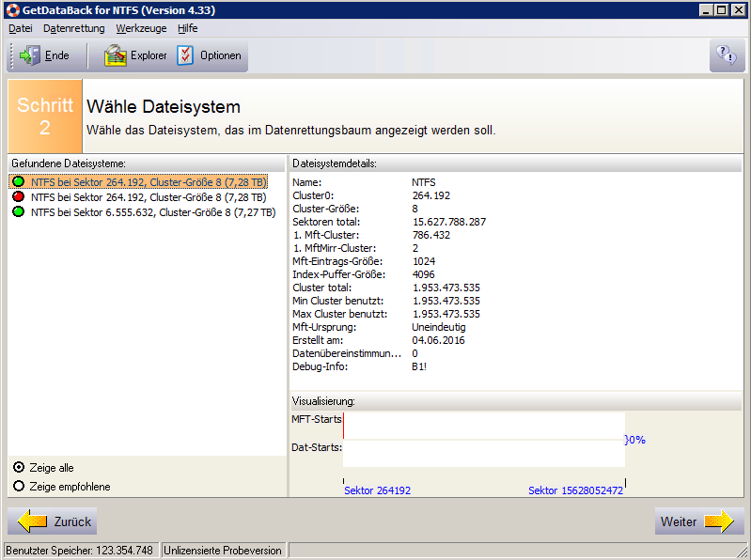Click green status dot of first NTFS entry
Screen dimensions: 751x560
18,182
